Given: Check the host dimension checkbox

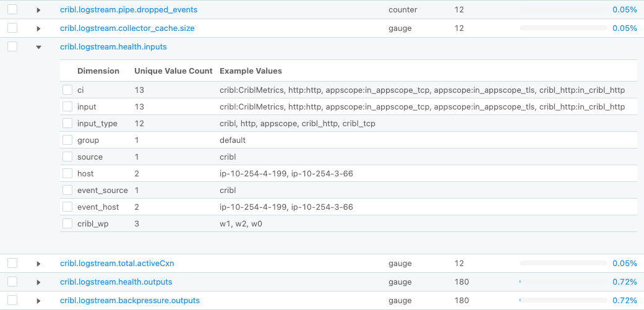Looking at the screenshot, I should [67, 174].
